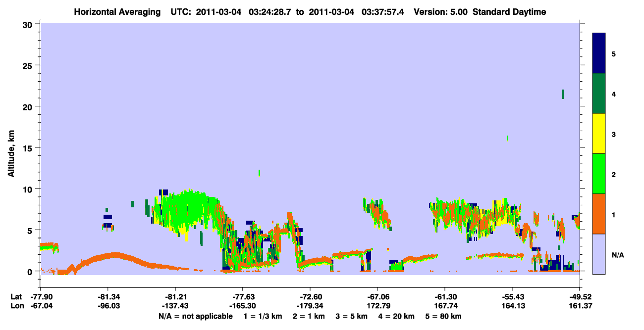644x330 pixels.
Task: Click the dark blue colorbar segment labeled 5
Action: (x=599, y=53)
